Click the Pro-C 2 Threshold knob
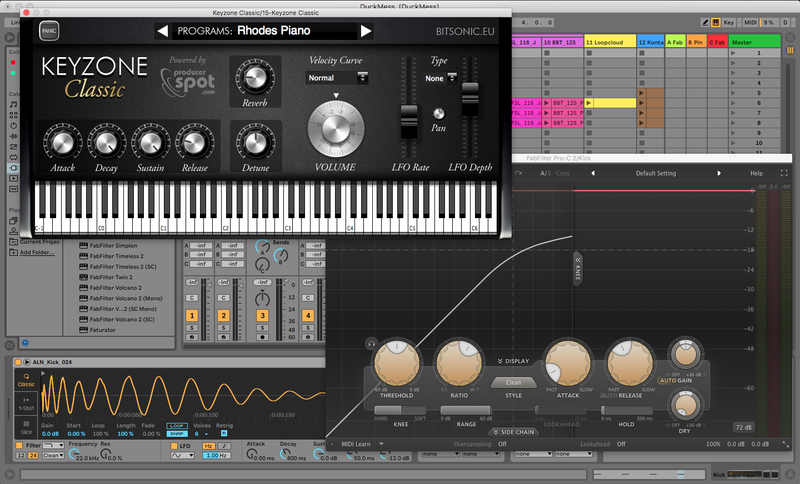800x484 pixels. [x=397, y=363]
